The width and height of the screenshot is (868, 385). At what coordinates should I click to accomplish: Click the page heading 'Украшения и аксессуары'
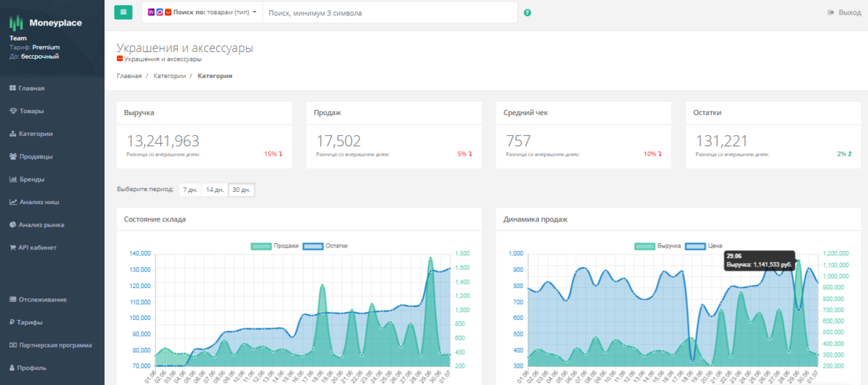click(185, 48)
